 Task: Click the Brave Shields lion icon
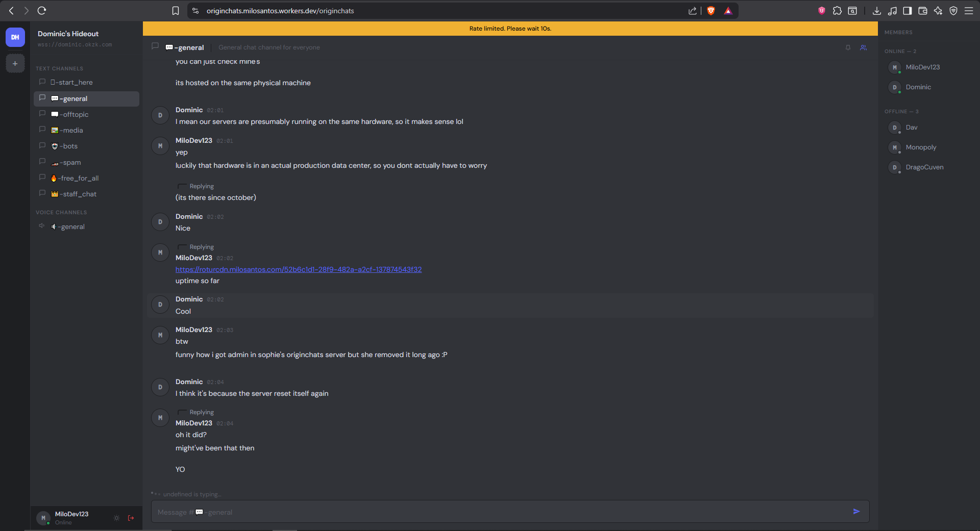coord(711,11)
